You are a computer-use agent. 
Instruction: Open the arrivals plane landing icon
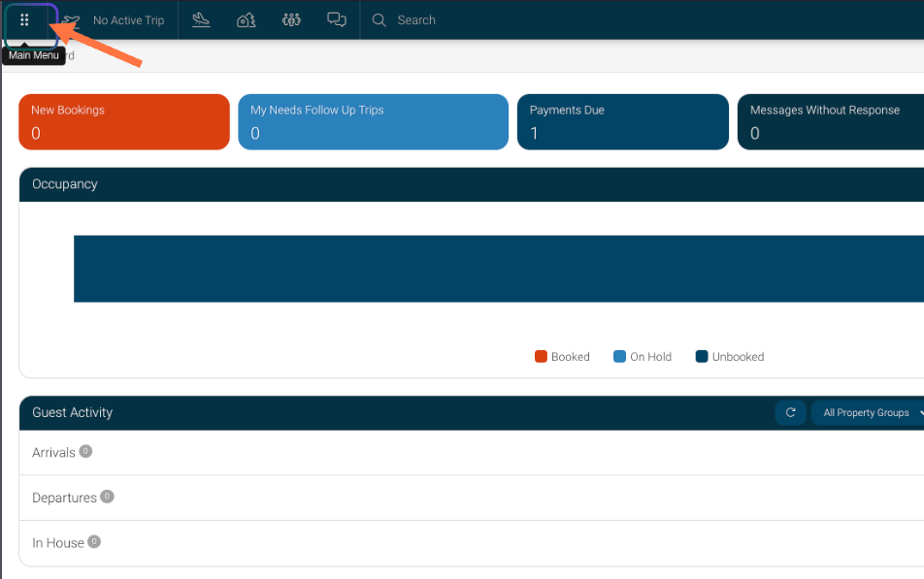[201, 20]
